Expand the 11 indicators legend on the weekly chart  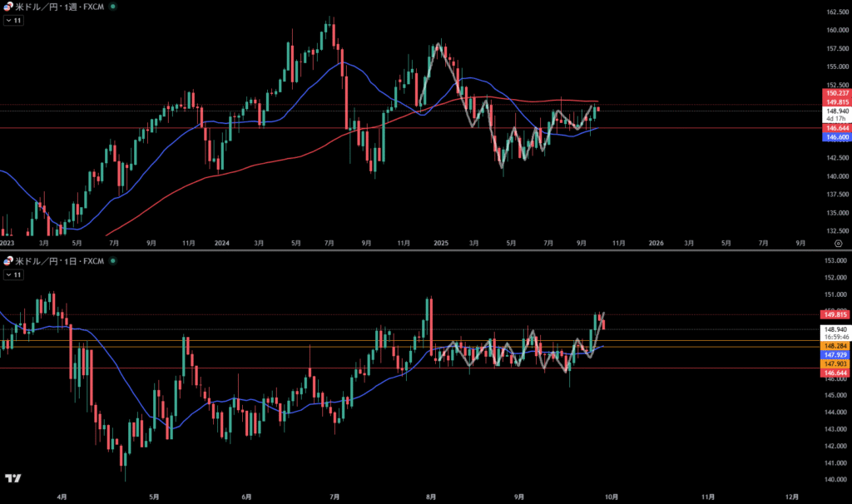point(13,19)
